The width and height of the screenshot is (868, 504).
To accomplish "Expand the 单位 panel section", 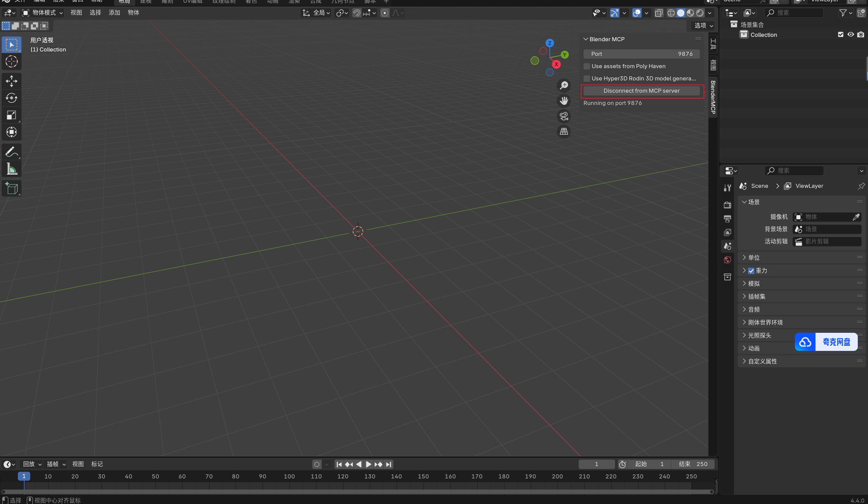I will point(753,257).
